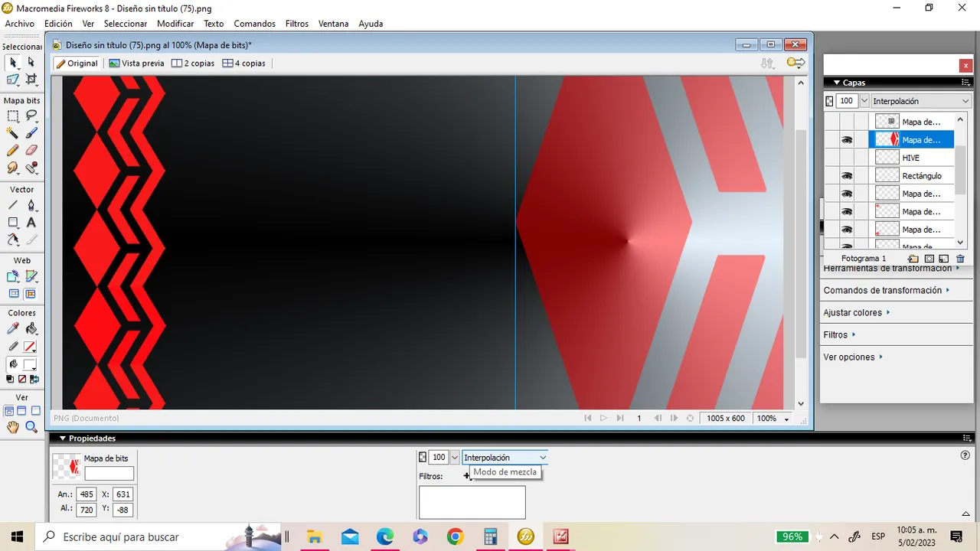This screenshot has height=551, width=980.
Task: Select the Slice tool
Action: [x=31, y=276]
